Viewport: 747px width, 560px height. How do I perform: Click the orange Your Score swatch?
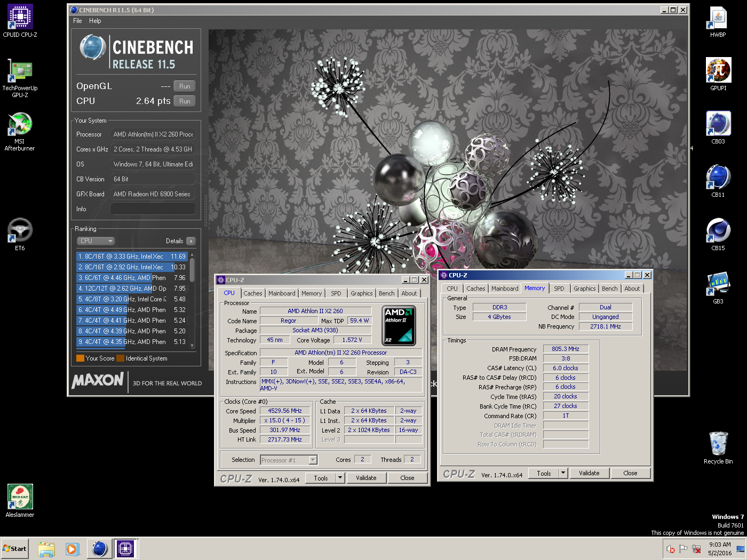81,358
